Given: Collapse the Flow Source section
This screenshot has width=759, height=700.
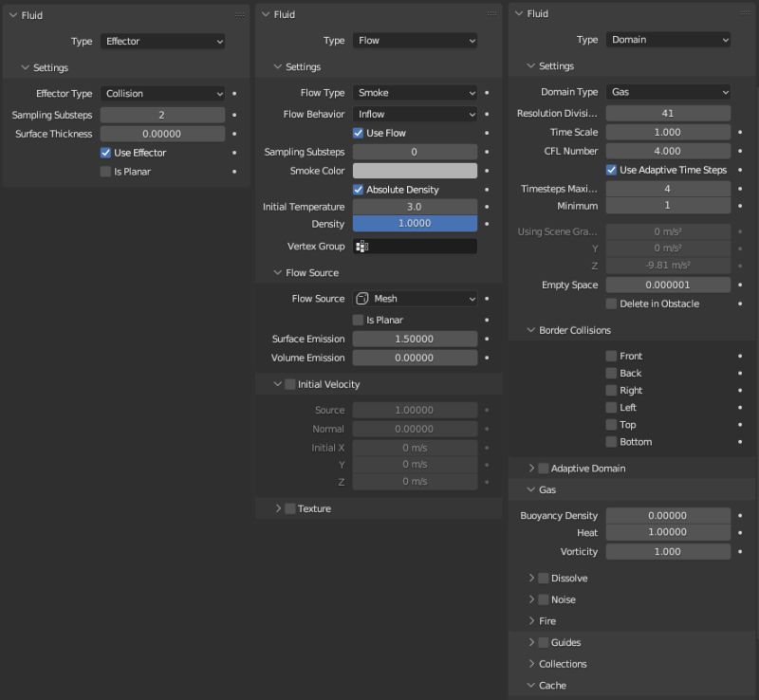Looking at the screenshot, I should point(278,272).
